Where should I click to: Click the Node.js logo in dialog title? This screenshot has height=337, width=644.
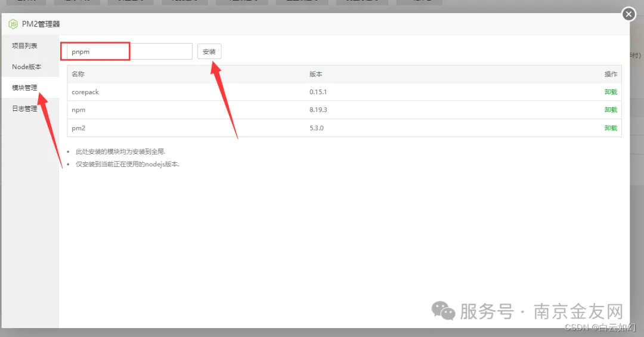point(13,24)
